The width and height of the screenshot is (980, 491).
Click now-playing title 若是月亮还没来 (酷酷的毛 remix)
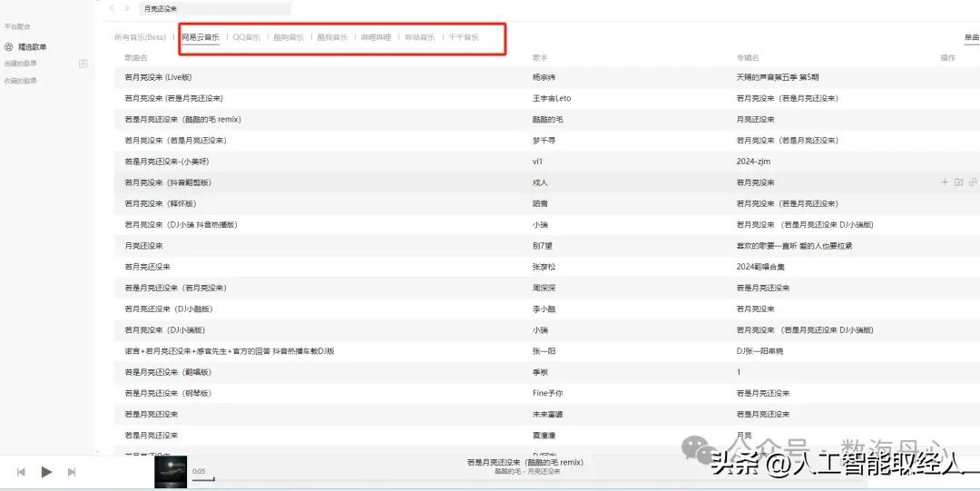[x=525, y=462]
